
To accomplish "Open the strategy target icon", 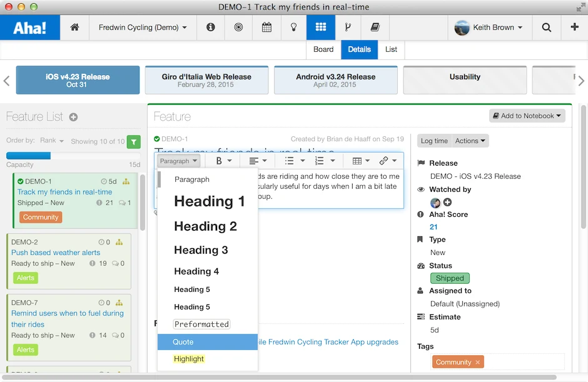I will click(238, 28).
